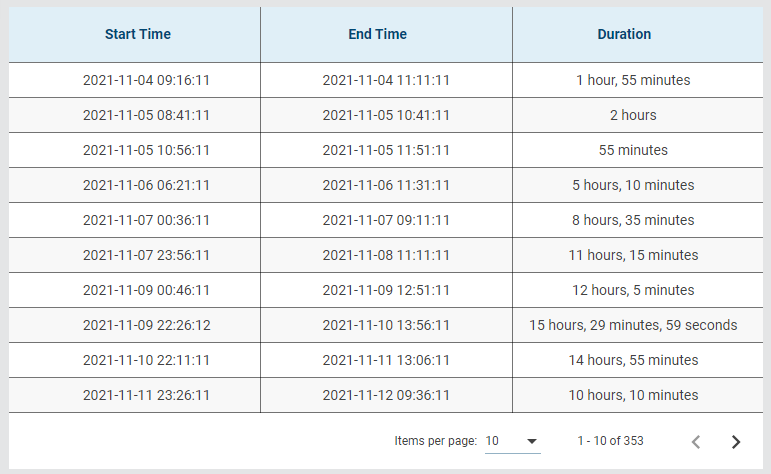Screen dimensions: 771x474
Task: Go to the next page arrow
Action: click(736, 442)
